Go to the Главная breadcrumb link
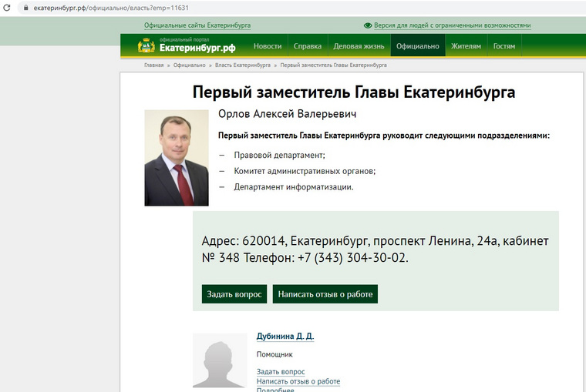Screen dimensions: 586x392 click(x=154, y=65)
